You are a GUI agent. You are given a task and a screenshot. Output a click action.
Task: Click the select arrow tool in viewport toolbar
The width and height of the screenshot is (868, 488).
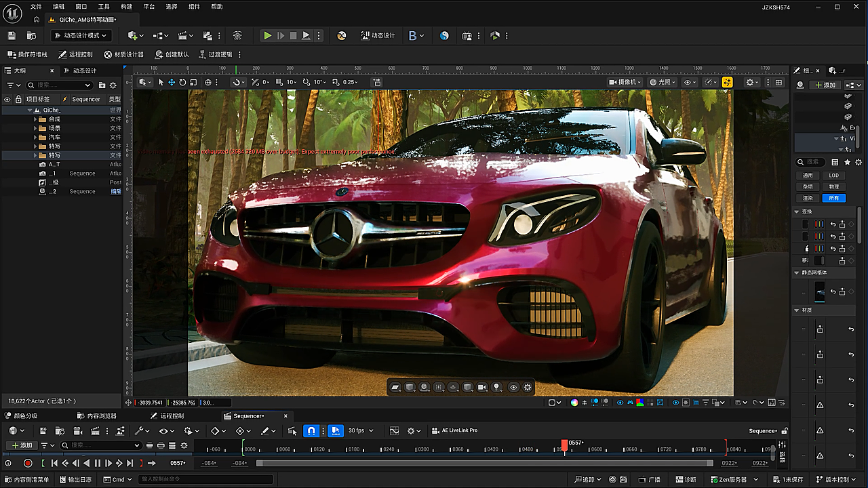[161, 82]
